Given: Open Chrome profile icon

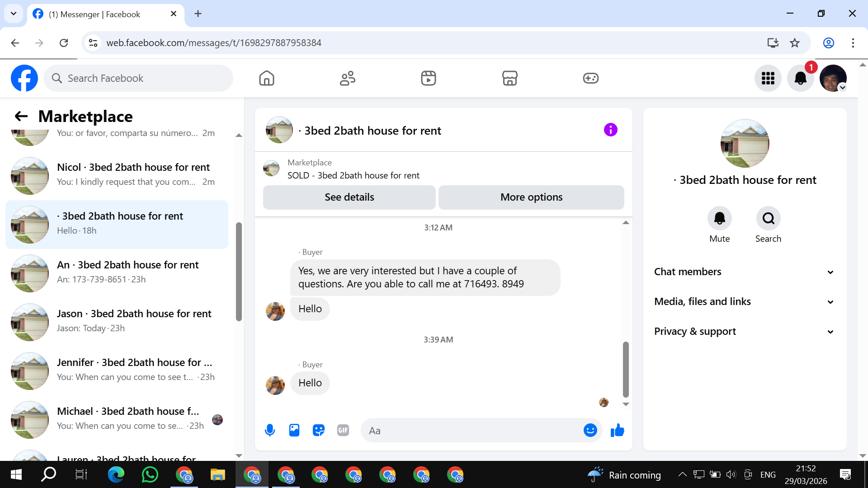Looking at the screenshot, I should (828, 43).
